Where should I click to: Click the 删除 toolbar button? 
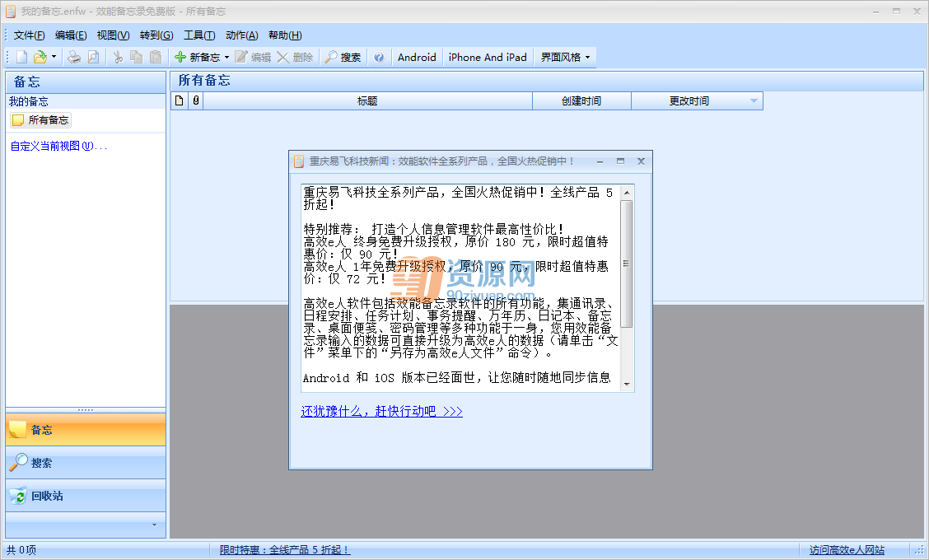tap(295, 57)
